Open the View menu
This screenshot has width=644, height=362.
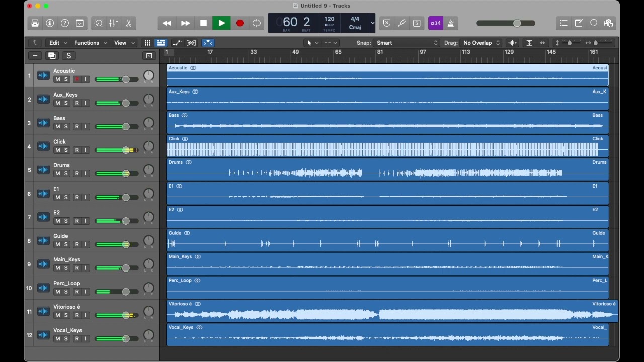coord(124,43)
